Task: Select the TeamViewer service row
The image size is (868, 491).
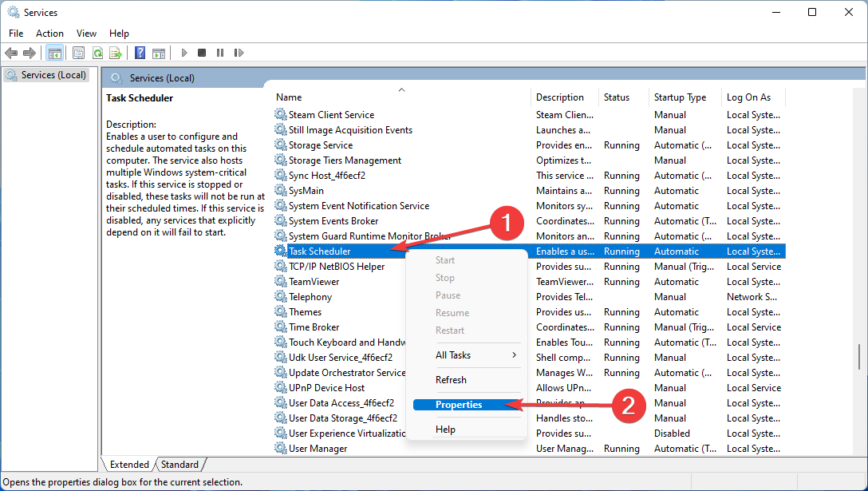Action: point(314,281)
